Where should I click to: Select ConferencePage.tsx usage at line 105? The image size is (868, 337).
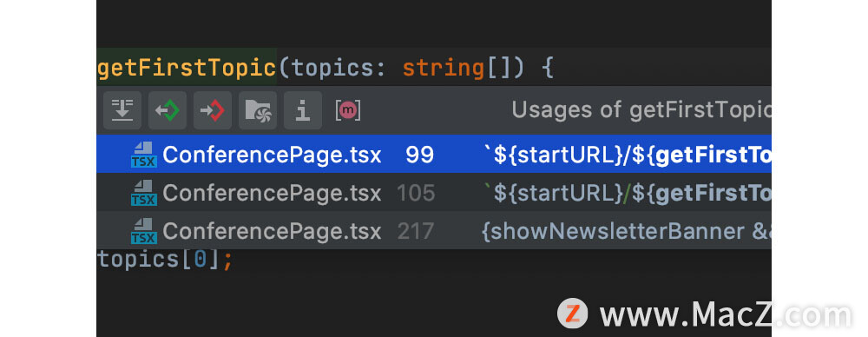point(434,192)
